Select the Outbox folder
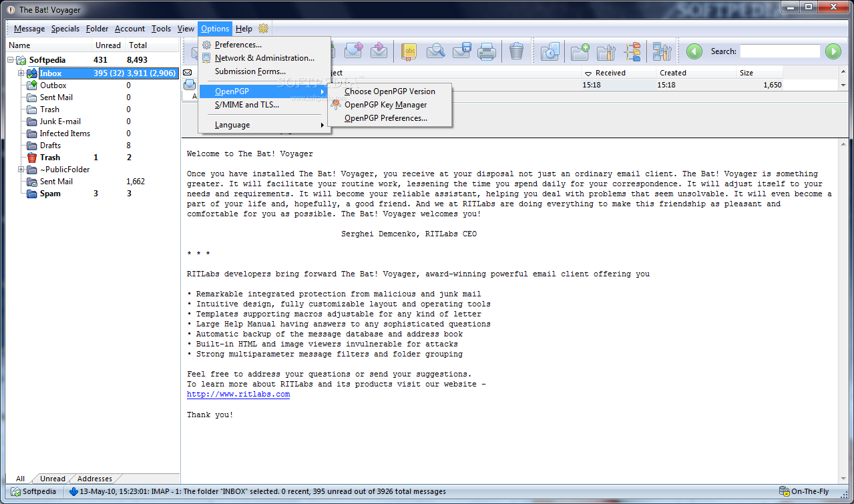854x504 pixels. pos(53,85)
